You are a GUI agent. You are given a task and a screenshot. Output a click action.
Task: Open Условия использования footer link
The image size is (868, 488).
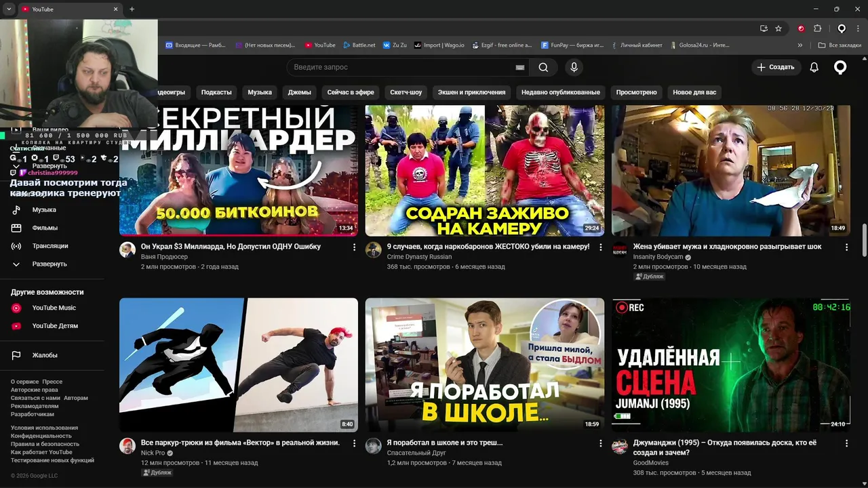click(44, 428)
